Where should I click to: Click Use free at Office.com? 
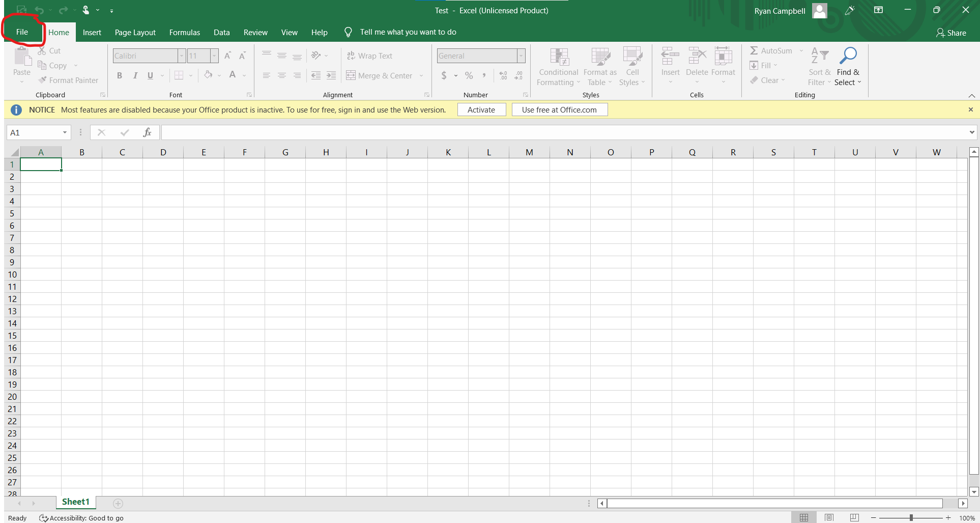pos(559,109)
